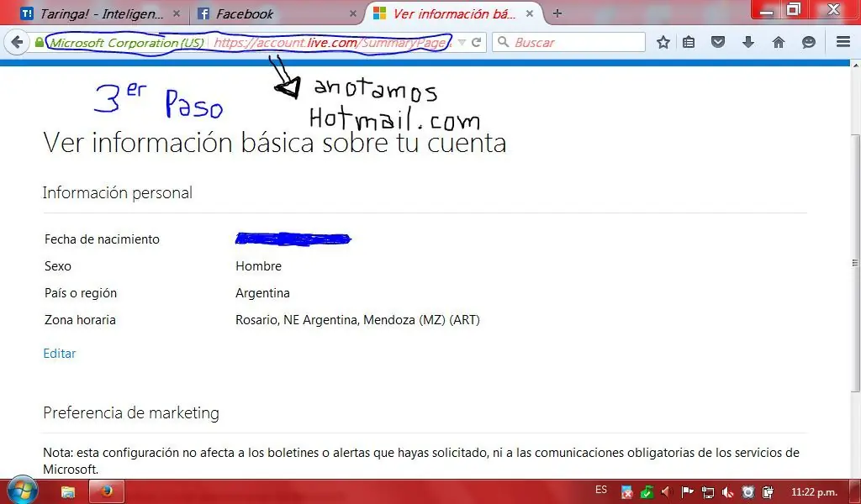Click the 'Sexo' label
The width and height of the screenshot is (861, 504).
tap(58, 266)
